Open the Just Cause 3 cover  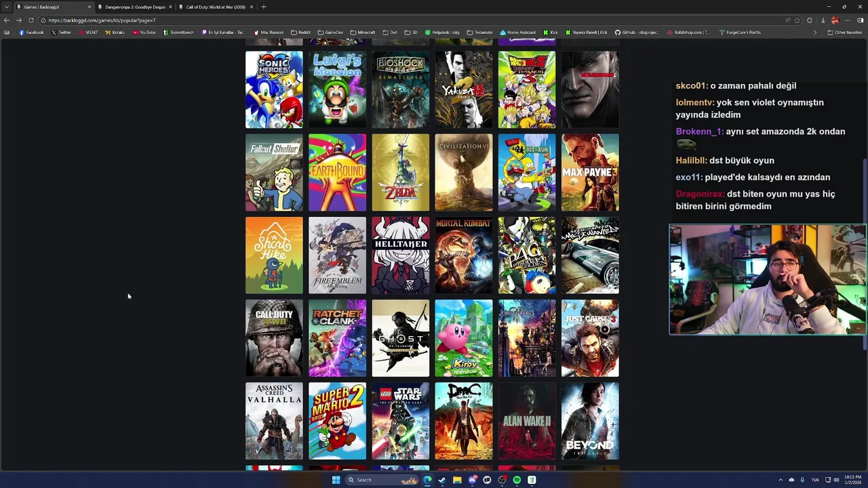pos(590,338)
